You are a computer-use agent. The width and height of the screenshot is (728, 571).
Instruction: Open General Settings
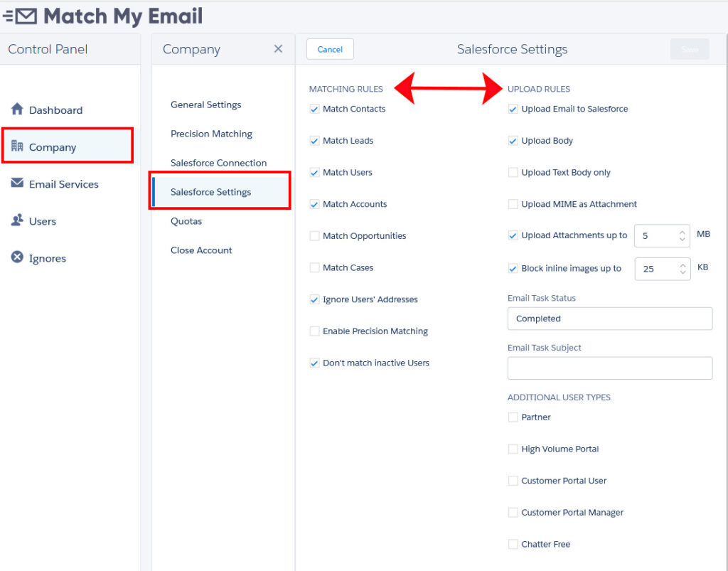click(205, 105)
